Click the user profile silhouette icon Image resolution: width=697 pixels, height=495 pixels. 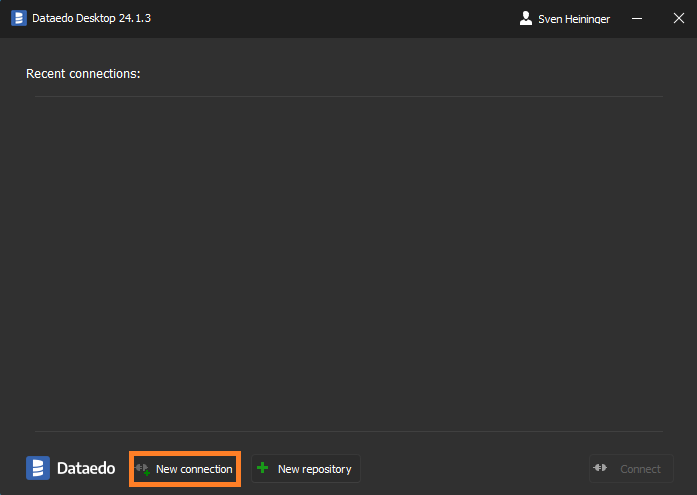pos(526,18)
